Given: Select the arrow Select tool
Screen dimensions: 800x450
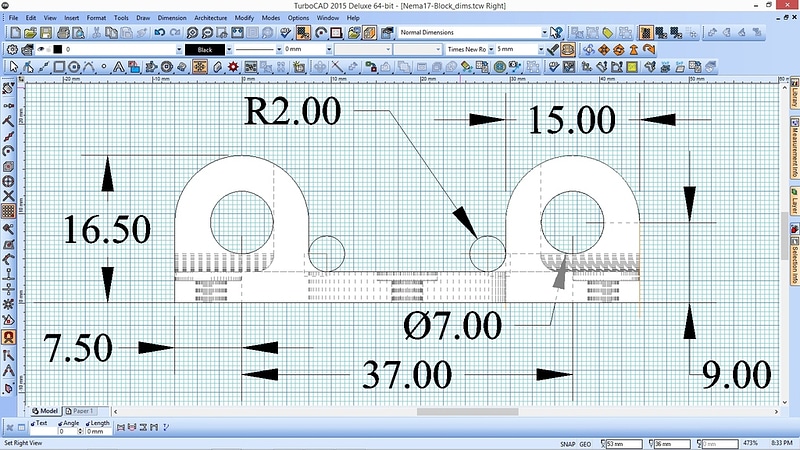Looking at the screenshot, I should click(14, 67).
